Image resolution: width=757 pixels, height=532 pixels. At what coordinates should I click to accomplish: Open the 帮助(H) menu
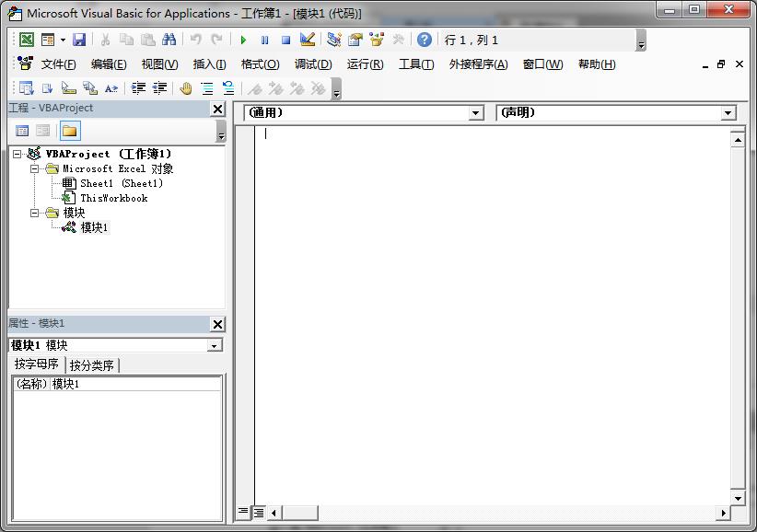pos(597,64)
